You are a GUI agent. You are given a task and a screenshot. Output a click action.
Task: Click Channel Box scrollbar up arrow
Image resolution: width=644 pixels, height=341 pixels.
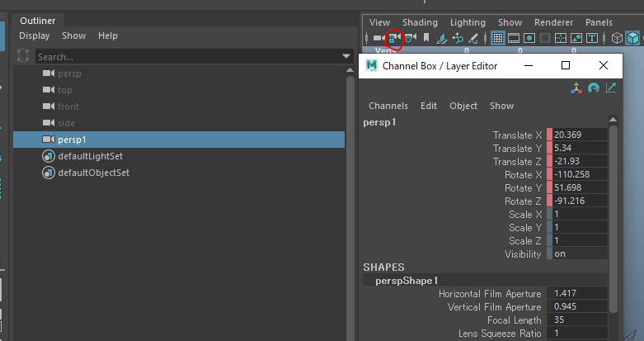tap(613, 120)
